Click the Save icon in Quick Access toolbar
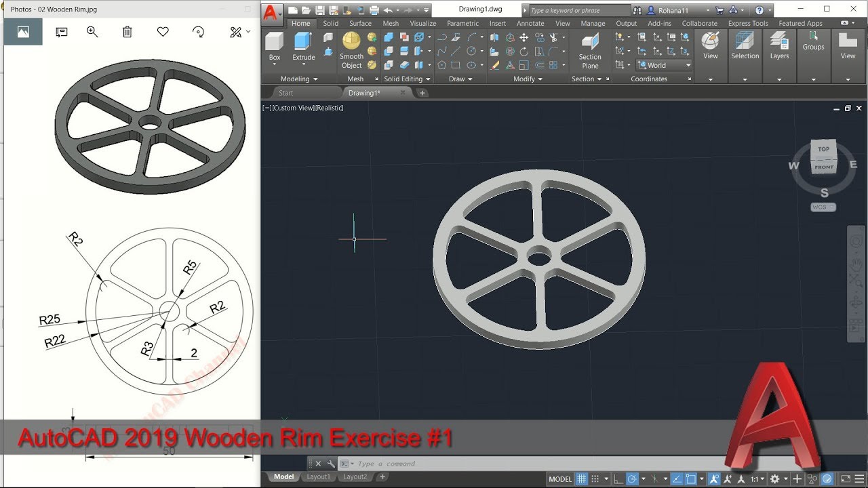The width and height of the screenshot is (868, 488). coord(320,10)
